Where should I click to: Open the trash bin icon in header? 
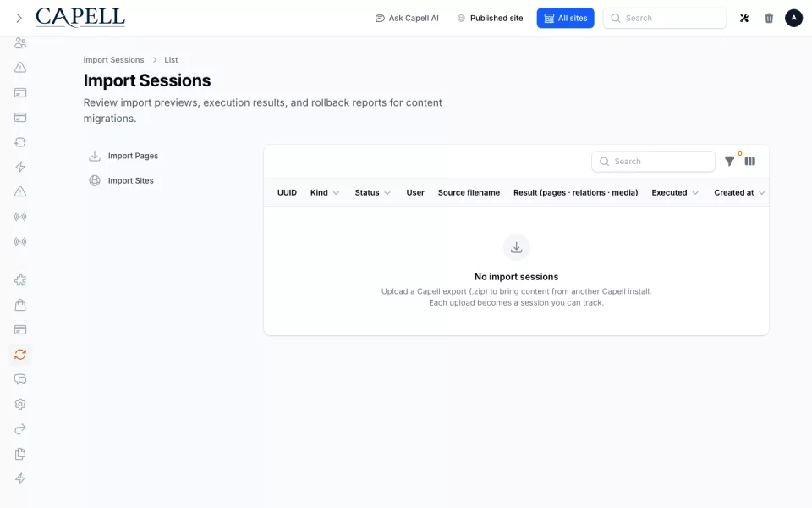[x=769, y=18]
